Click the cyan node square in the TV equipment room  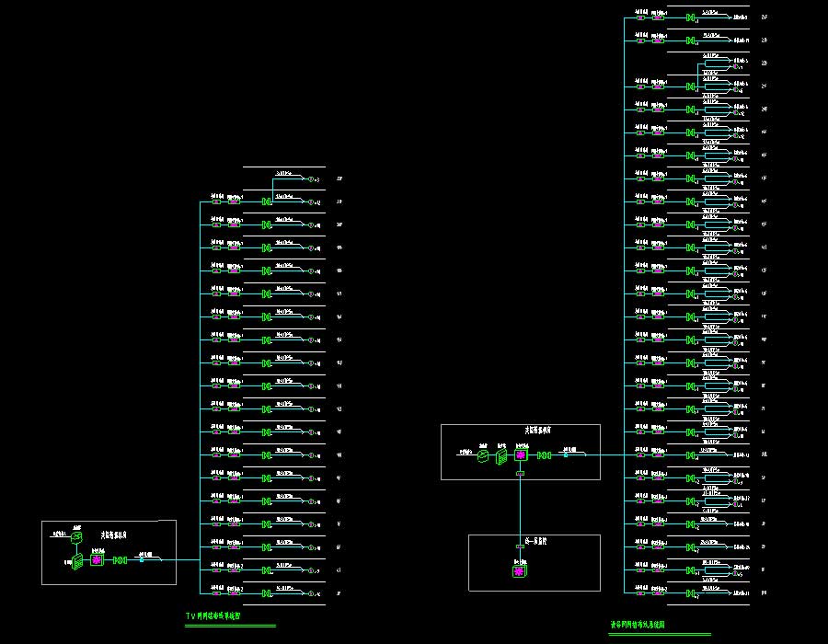coord(142,560)
